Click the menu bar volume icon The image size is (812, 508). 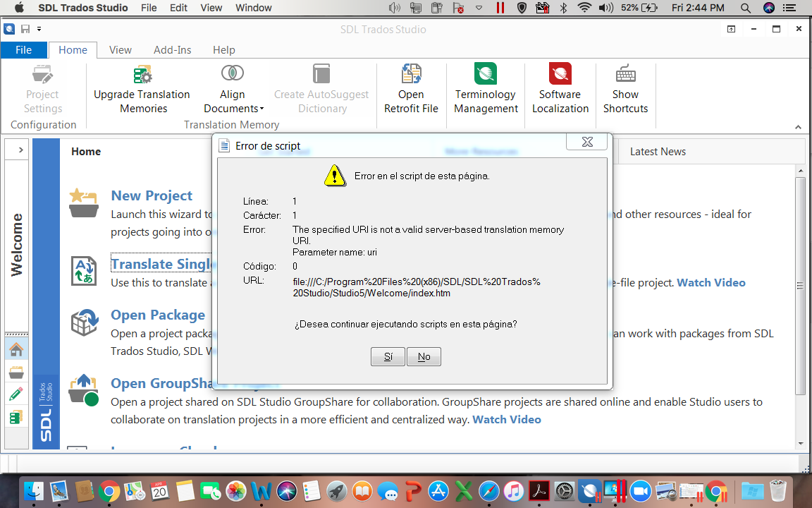pos(606,8)
